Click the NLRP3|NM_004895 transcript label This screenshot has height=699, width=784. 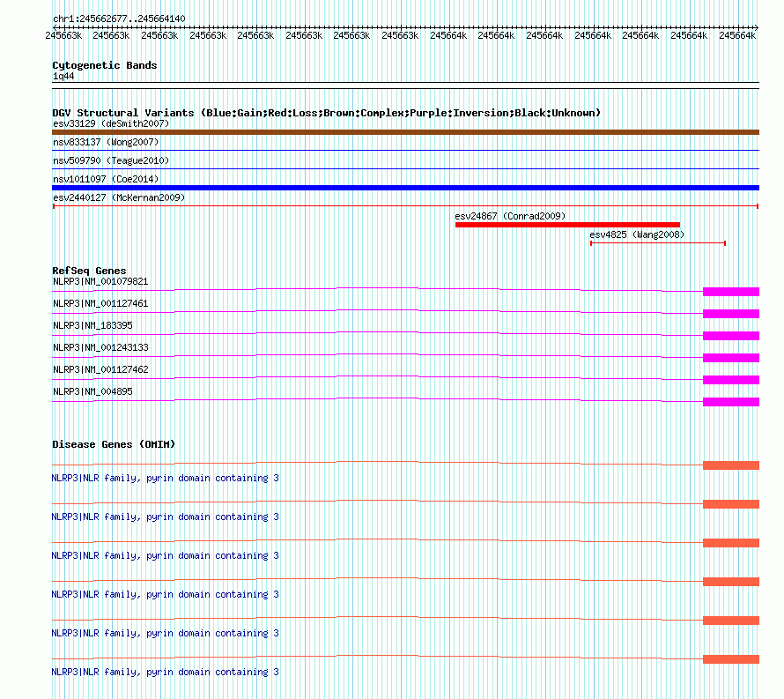[x=92, y=391]
